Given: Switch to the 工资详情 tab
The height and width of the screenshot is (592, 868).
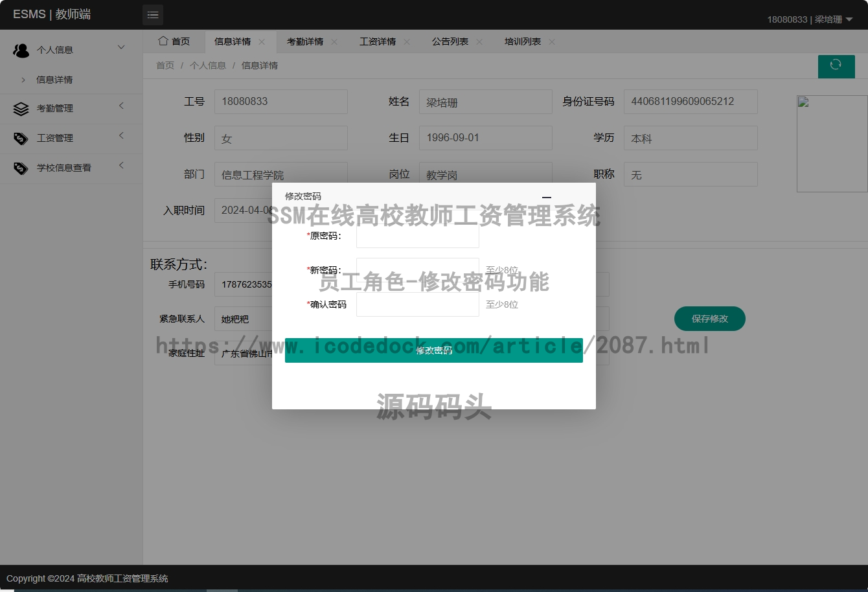Looking at the screenshot, I should pos(378,41).
